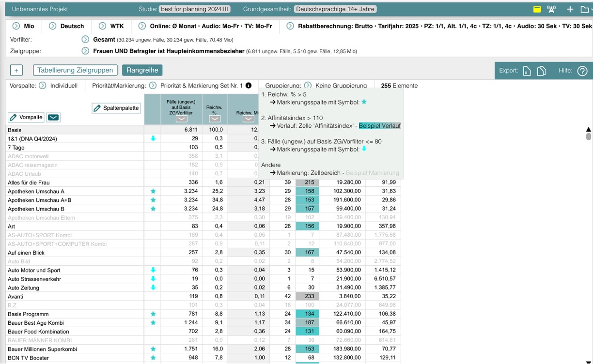Switch to Tabellierung Zielgruppen tab
Screen dimensions: 593x364
coord(76,70)
